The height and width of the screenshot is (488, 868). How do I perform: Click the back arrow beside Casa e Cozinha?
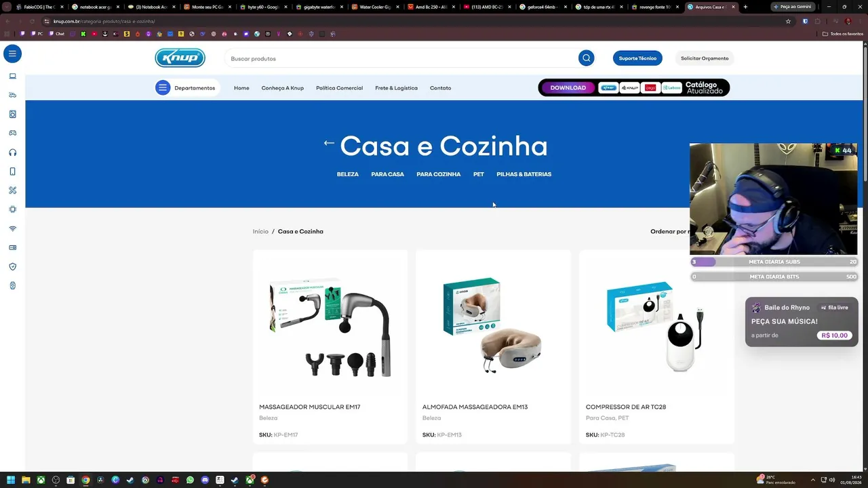coord(329,143)
